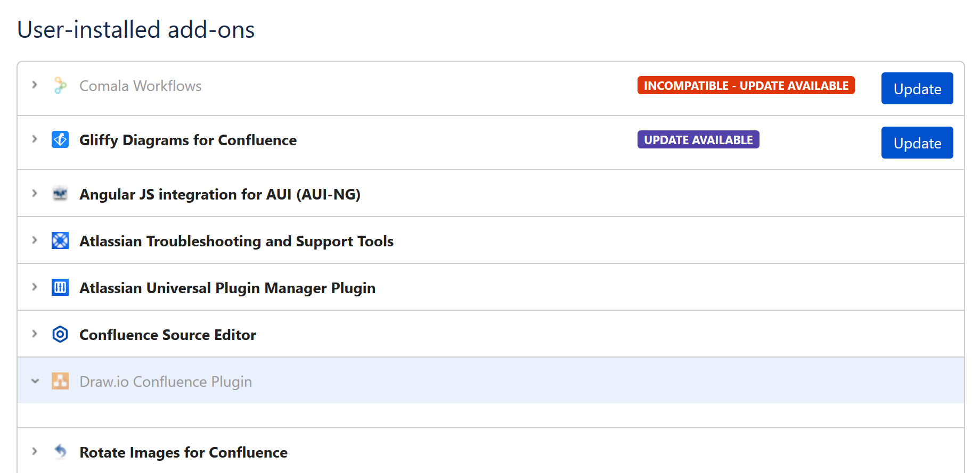Click the Rotate Images for Confluence icon
The width and height of the screenshot is (980, 473).
pyautogui.click(x=60, y=452)
